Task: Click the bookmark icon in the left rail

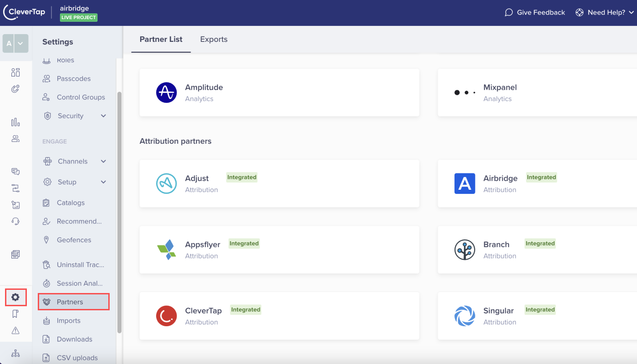Action: 15,314
